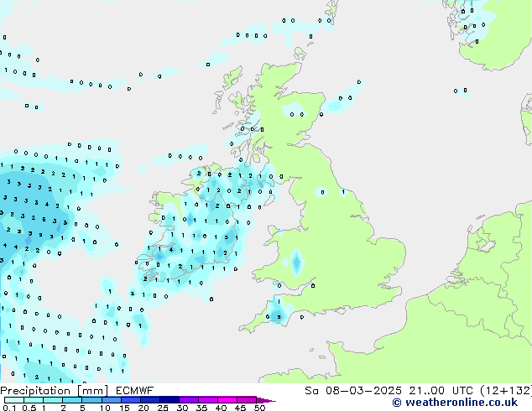This screenshot has width=532, height=411.
Task: Click the legend value '40'
Action: [221, 408]
